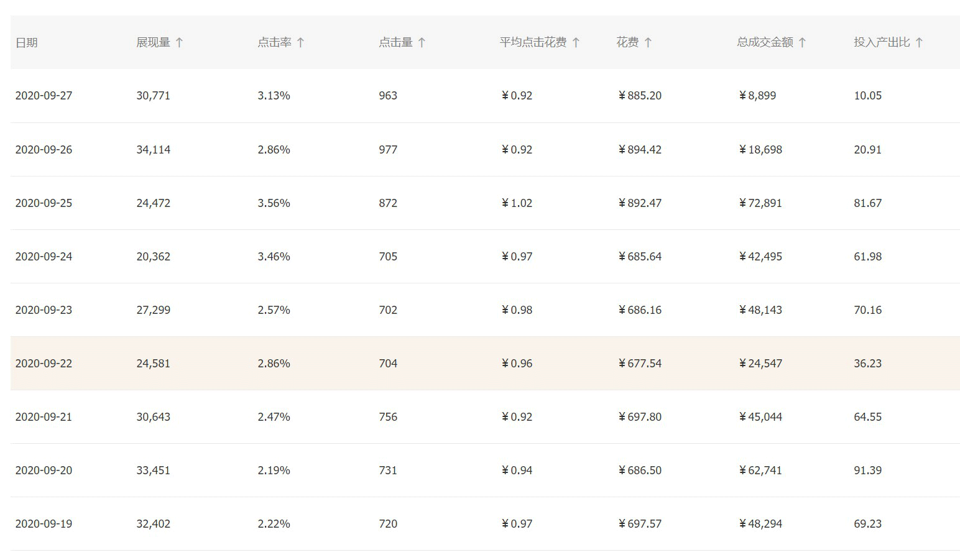This screenshot has width=960, height=560.
Task: Click the sort arrow beside 投入产出比
Action: coord(919,42)
